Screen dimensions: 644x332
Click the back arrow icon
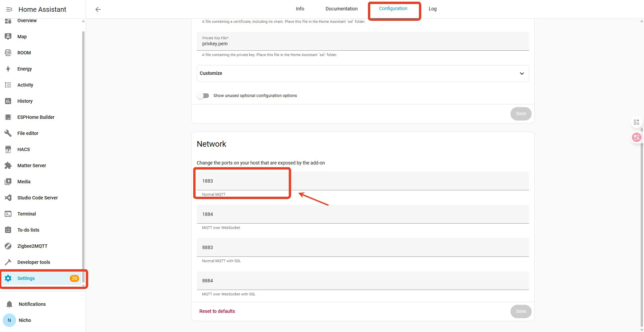click(98, 9)
